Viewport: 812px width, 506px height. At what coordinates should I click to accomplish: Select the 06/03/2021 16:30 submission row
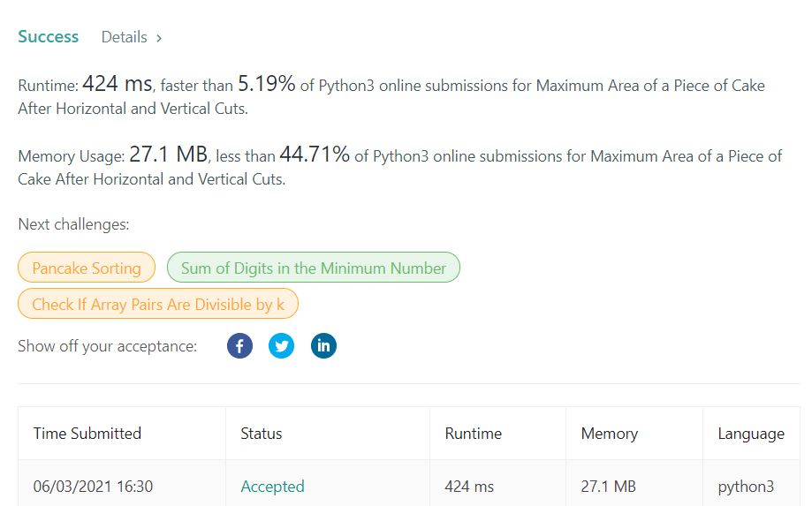409,483
